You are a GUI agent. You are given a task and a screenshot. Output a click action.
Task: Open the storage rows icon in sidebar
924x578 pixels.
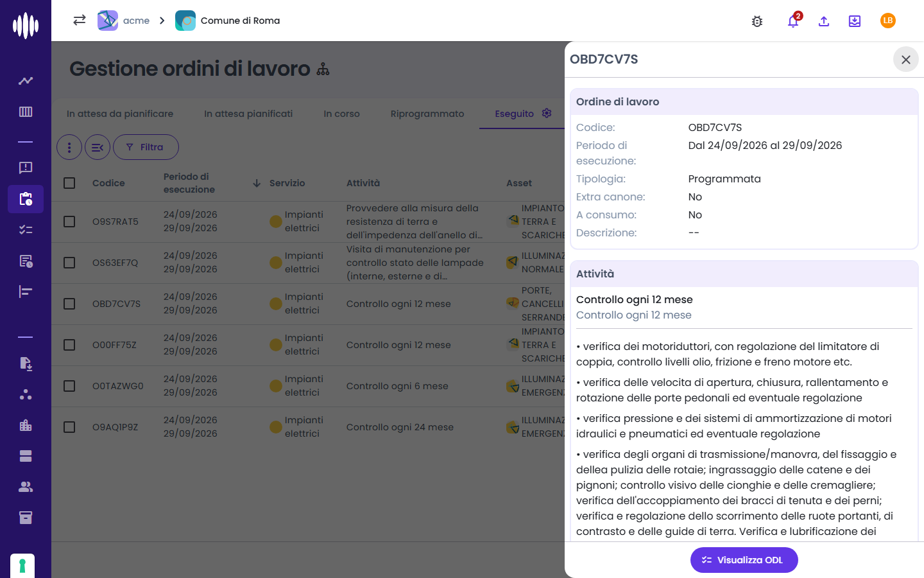point(26,456)
